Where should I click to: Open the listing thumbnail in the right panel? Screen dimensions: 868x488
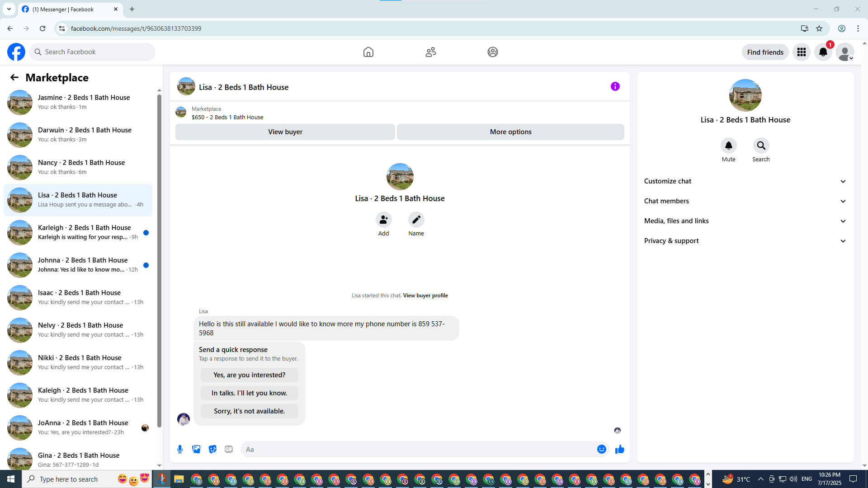(x=745, y=95)
